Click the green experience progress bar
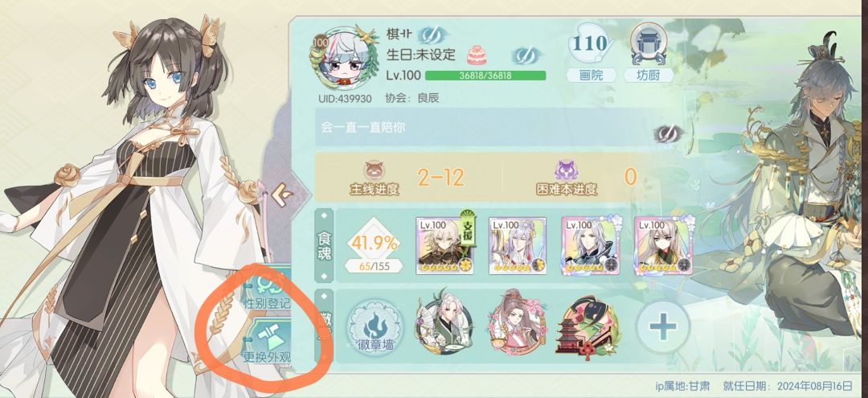Viewport: 868px width, 398px height. click(x=485, y=76)
